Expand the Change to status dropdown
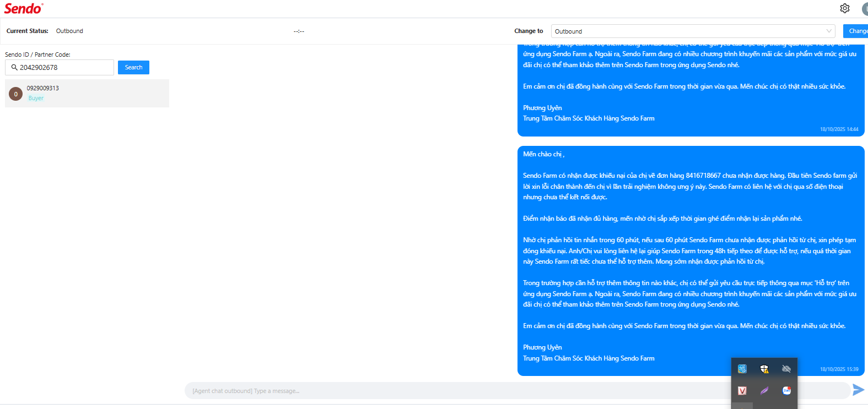This screenshot has height=409, width=868. coord(694,31)
